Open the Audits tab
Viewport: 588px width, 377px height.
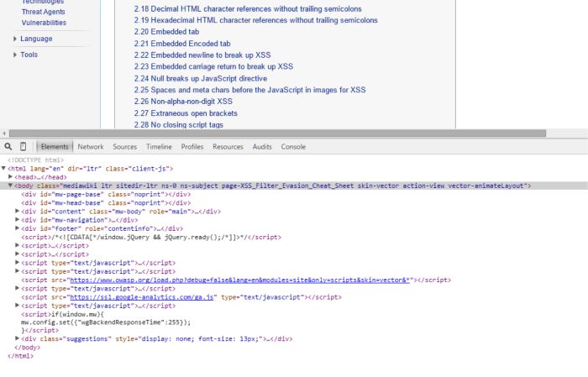pyautogui.click(x=262, y=147)
